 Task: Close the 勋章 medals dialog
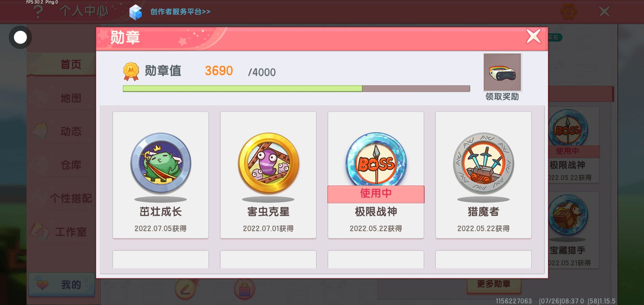click(x=534, y=36)
